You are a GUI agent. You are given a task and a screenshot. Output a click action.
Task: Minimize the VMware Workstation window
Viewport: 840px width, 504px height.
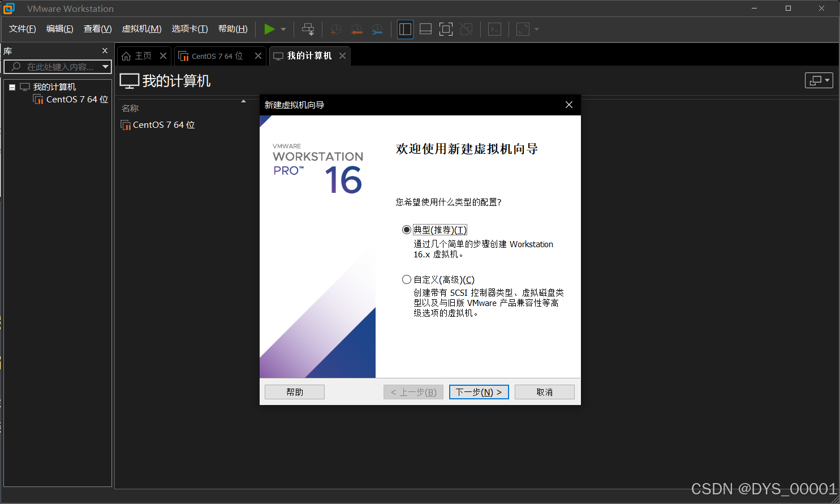tap(754, 8)
